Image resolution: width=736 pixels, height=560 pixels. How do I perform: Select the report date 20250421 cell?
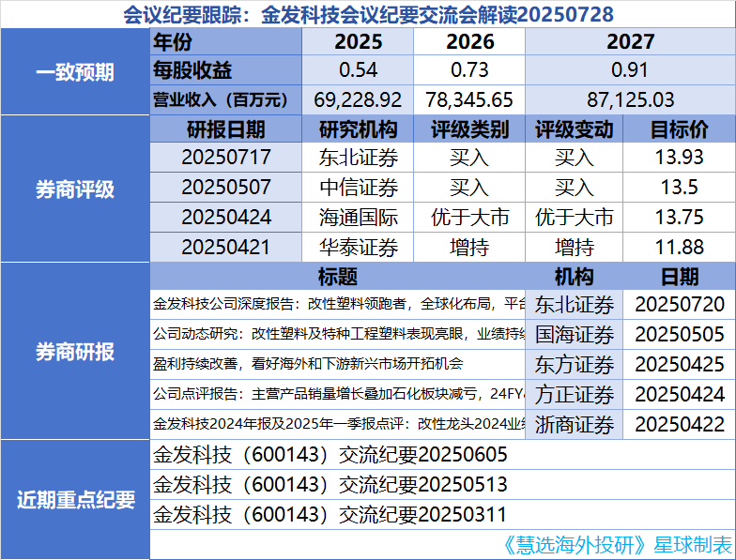tap(225, 248)
